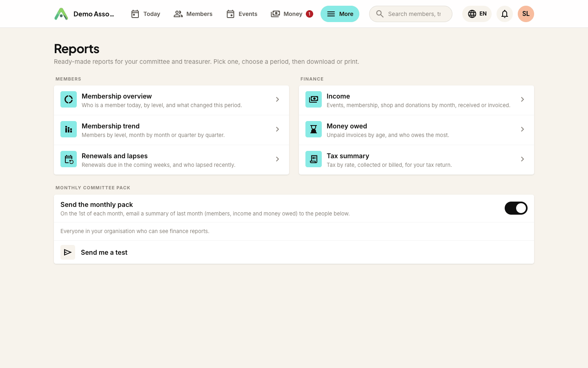Click 'Renewals due in the coming weeks' text
The width and height of the screenshot is (588, 368).
tap(158, 165)
